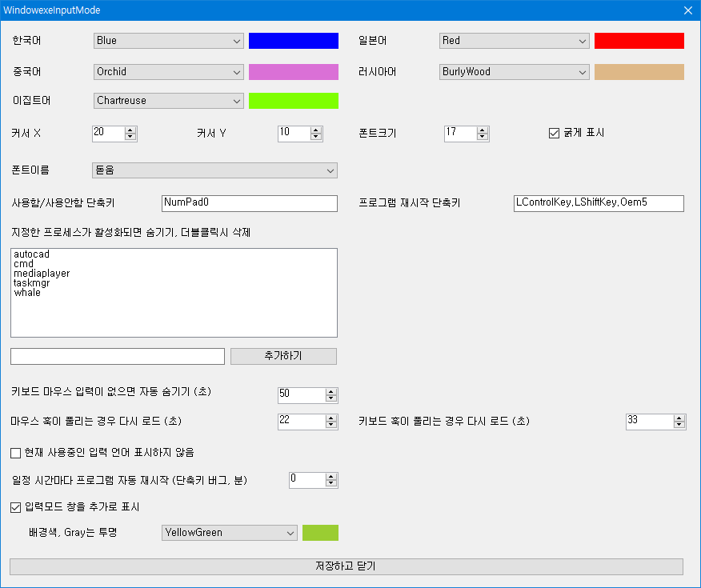Decrease the 커서 Y value with down arrow
701x588 pixels.
316,137
